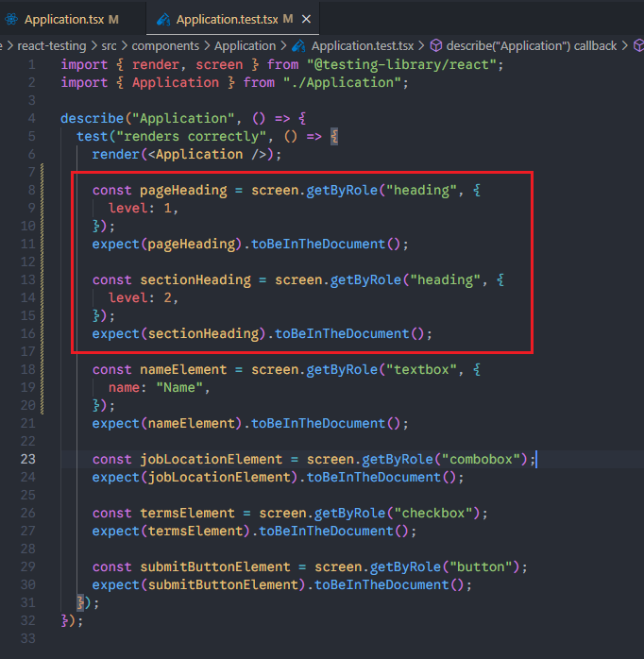Click the symbol cube icon in the breadcrumb

click(x=436, y=45)
